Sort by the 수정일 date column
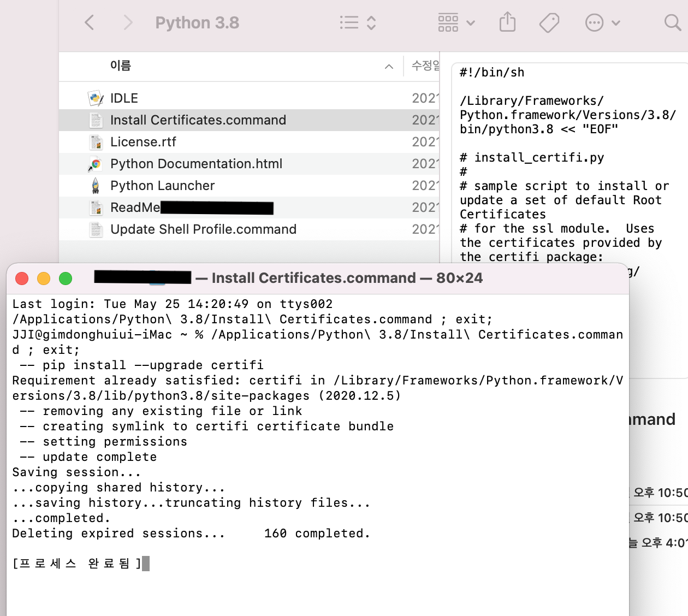688x616 pixels. 425,66
